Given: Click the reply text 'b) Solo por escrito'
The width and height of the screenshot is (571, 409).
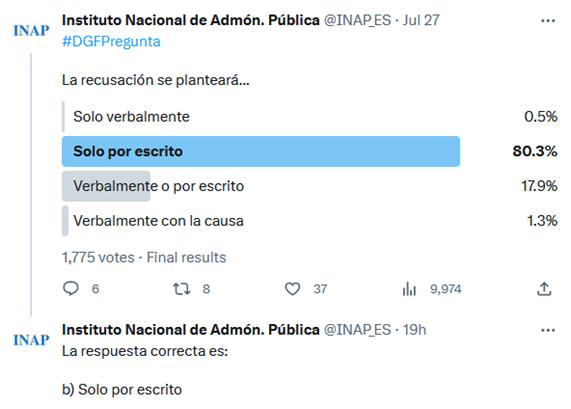Looking at the screenshot, I should pos(122,389).
